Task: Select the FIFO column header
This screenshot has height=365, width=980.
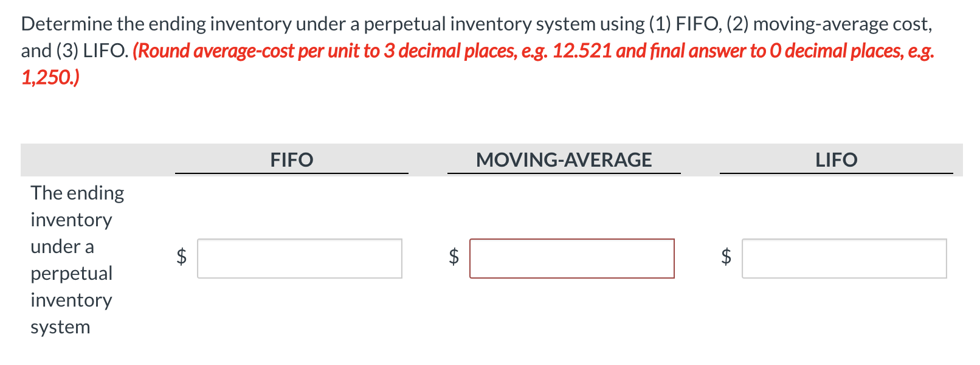Action: [x=292, y=159]
